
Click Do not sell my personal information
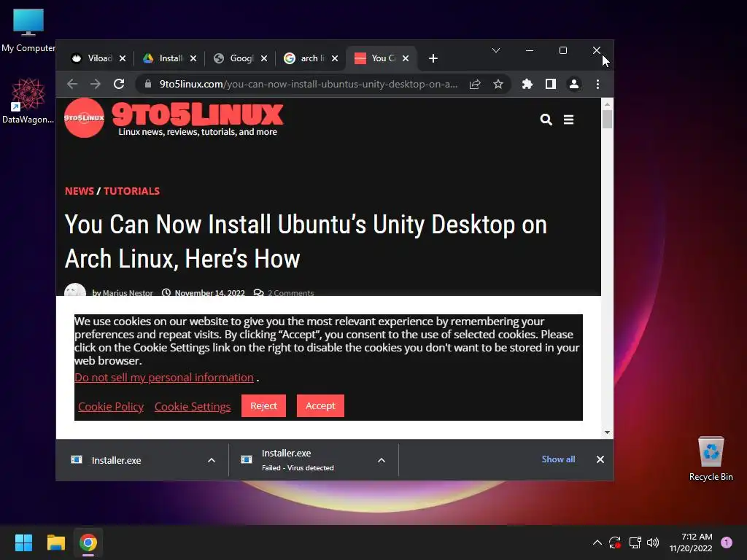pyautogui.click(x=164, y=378)
